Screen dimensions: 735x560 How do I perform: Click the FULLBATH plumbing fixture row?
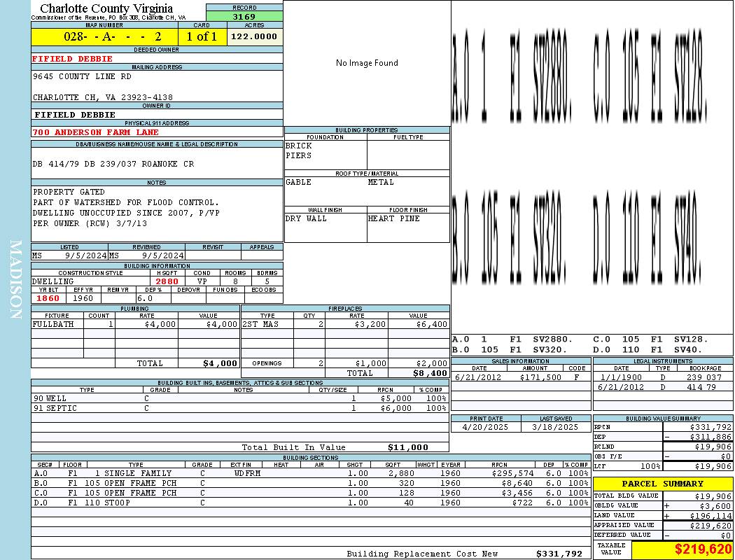[x=135, y=324]
